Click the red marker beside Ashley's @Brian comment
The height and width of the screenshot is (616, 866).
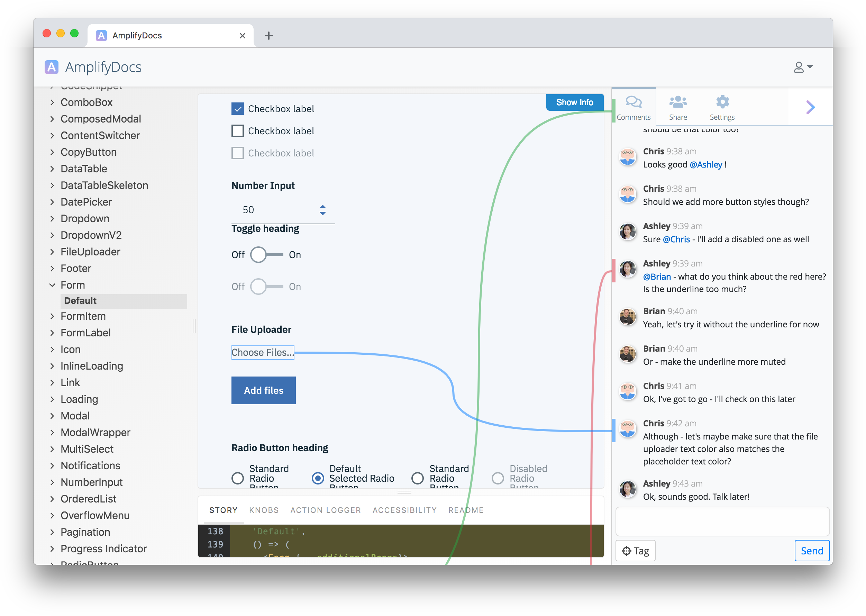613,271
